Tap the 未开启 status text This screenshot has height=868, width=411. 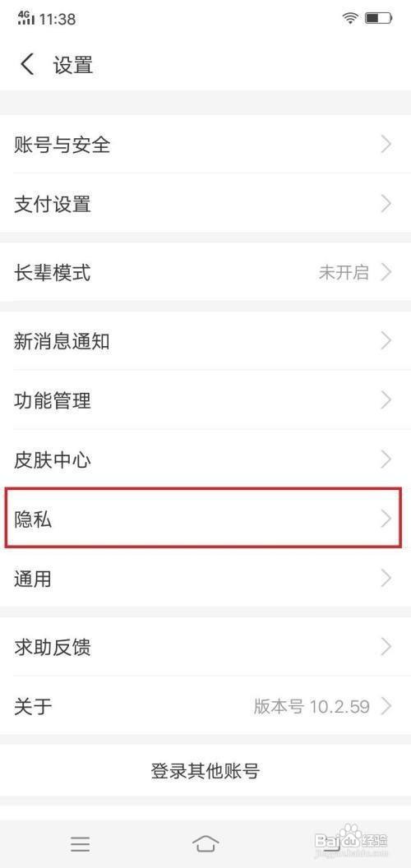(x=344, y=272)
